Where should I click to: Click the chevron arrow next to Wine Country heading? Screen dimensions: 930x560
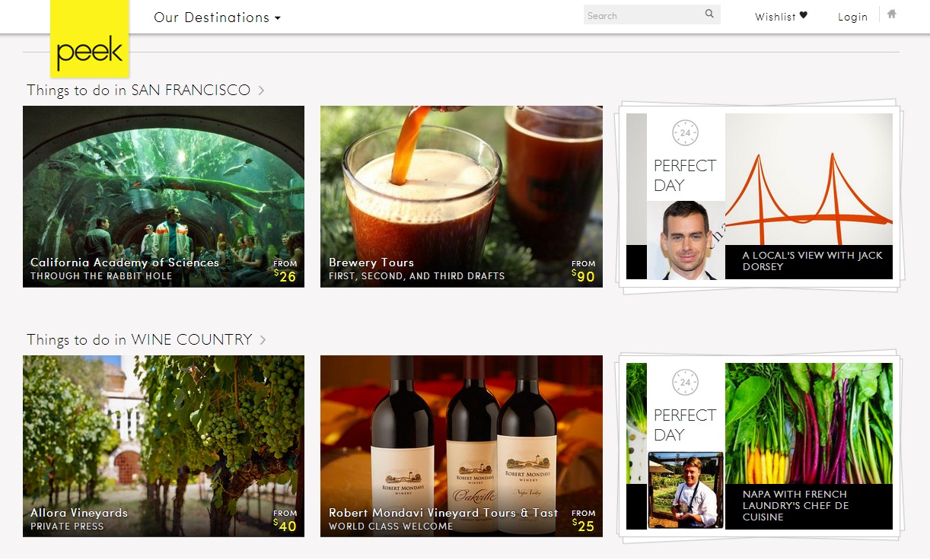(263, 340)
